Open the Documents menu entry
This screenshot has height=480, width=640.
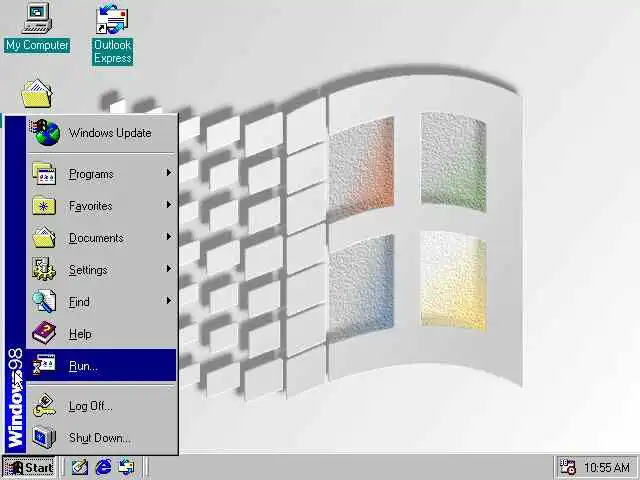[101, 238]
